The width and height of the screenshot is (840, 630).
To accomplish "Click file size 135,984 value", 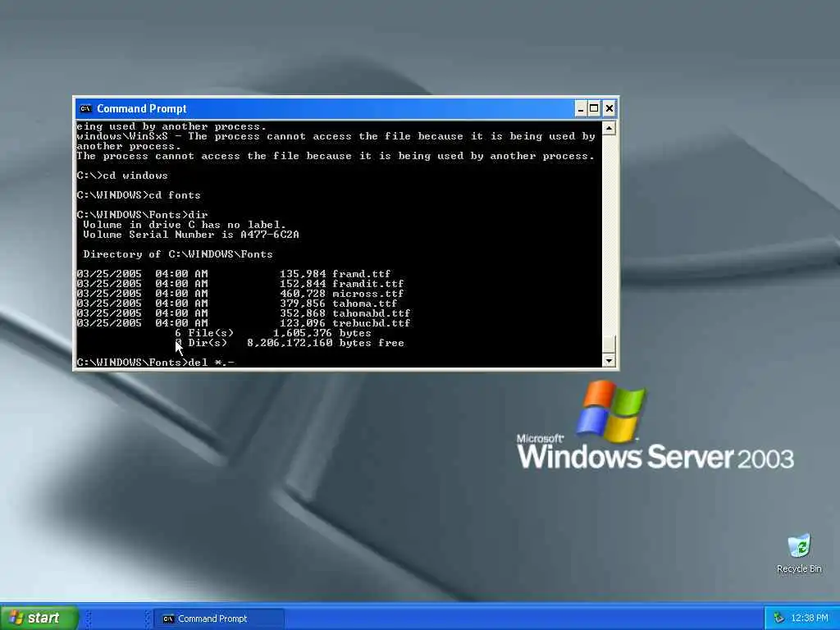I will point(302,274).
